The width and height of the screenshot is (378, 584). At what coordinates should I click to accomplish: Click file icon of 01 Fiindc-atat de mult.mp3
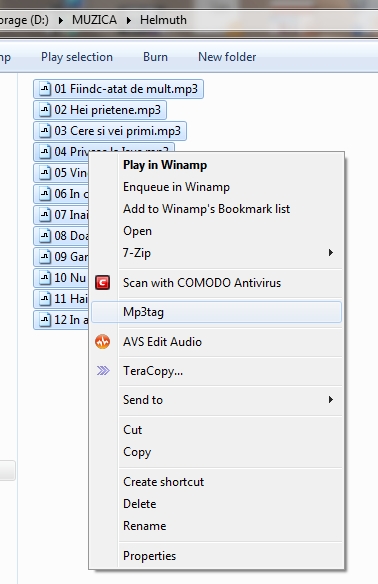[x=45, y=89]
